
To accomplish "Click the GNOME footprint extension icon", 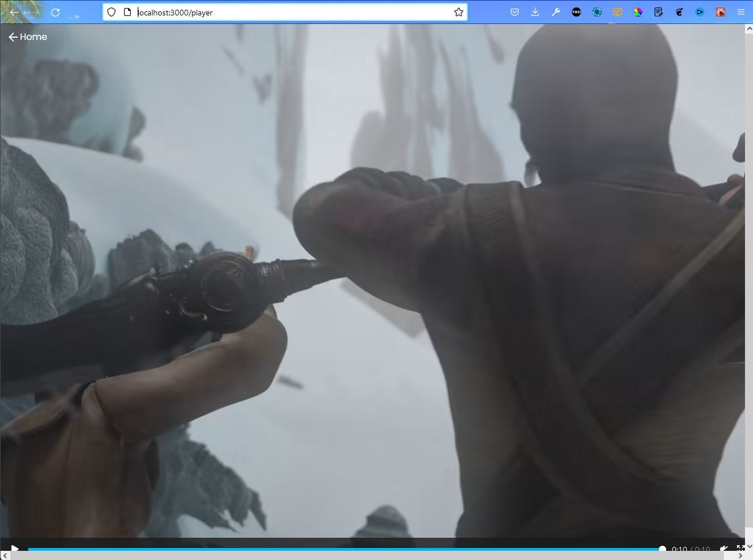I will [x=679, y=12].
